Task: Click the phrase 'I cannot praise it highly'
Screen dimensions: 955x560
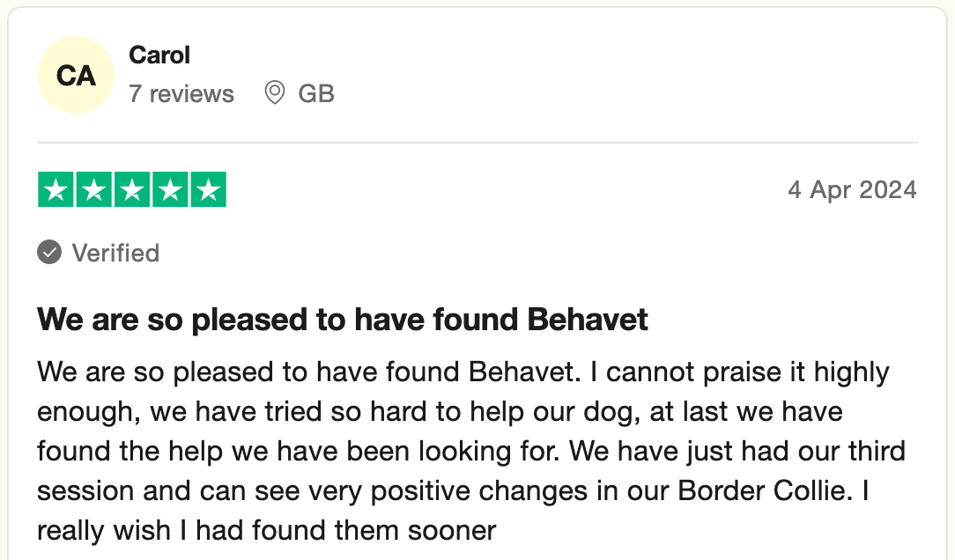Action: coord(740,372)
